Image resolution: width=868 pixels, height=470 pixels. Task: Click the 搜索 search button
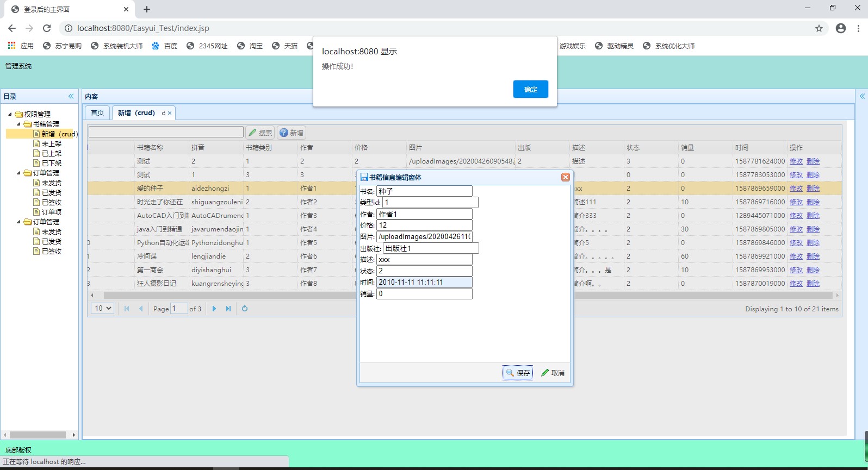point(261,133)
